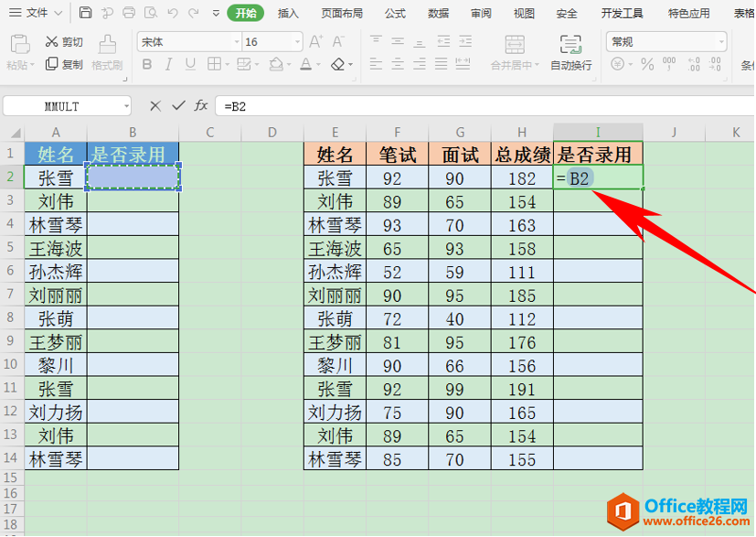Select the Cut (剪切) tool
Image resolution: width=756 pixels, height=537 pixels.
coord(64,42)
